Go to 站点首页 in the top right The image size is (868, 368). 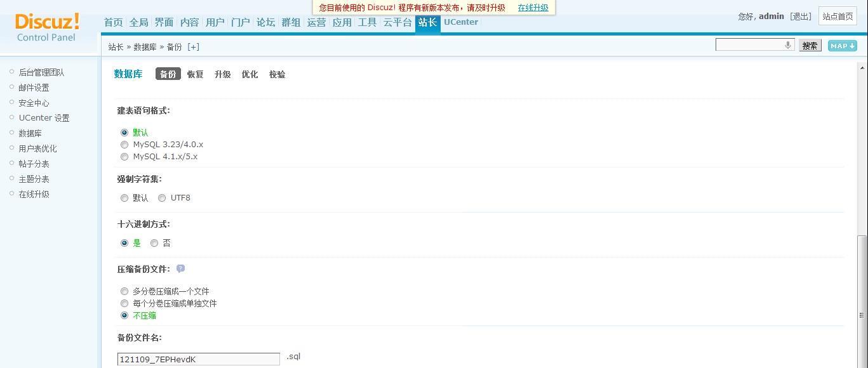(838, 16)
